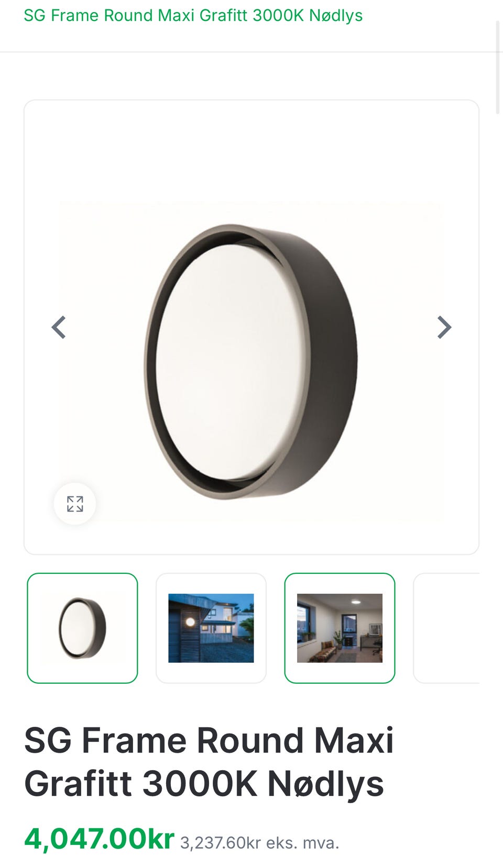Click the green breadcrumb product name

click(193, 15)
